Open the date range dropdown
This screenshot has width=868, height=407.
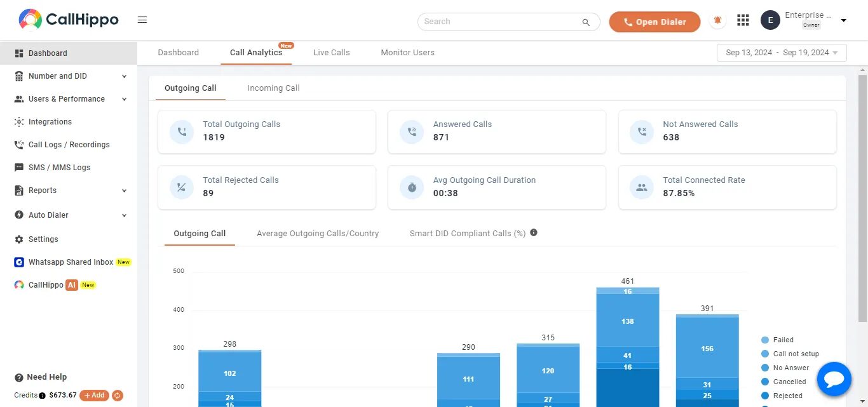click(782, 53)
